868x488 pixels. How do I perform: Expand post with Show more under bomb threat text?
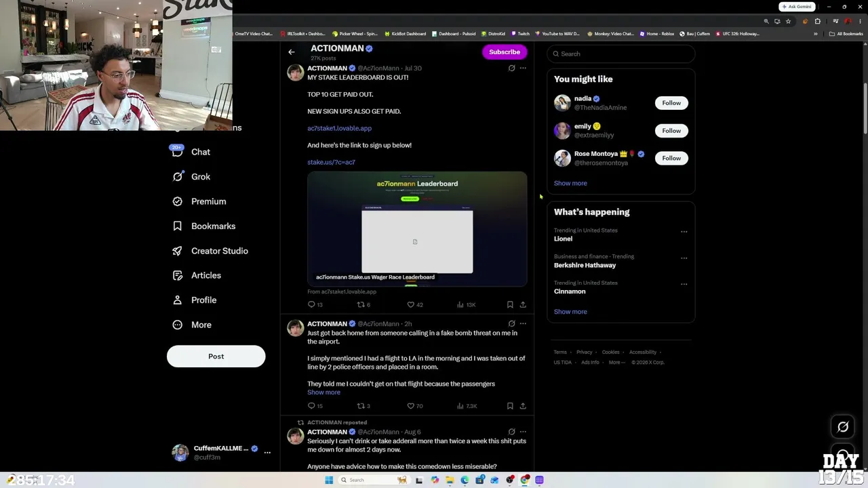[x=323, y=392]
